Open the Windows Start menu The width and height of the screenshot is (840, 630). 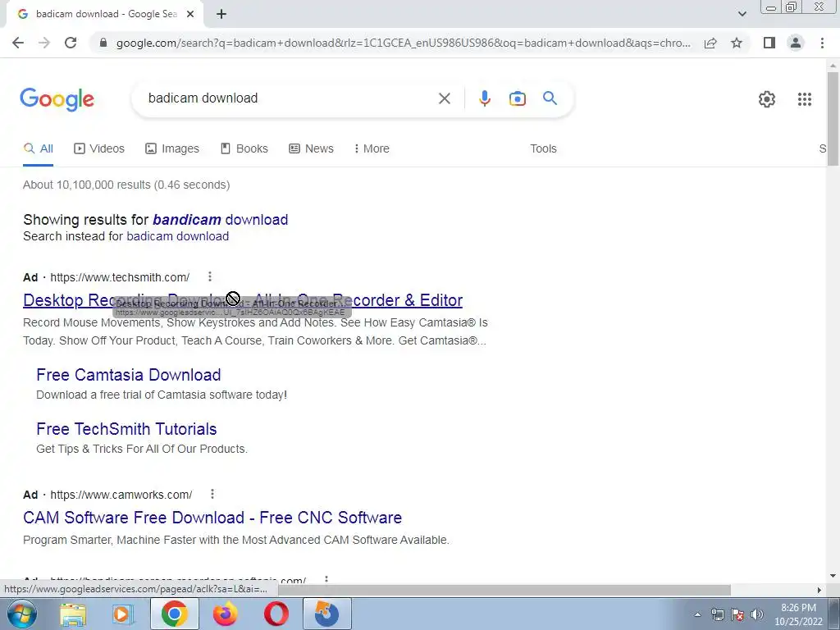coord(21,614)
